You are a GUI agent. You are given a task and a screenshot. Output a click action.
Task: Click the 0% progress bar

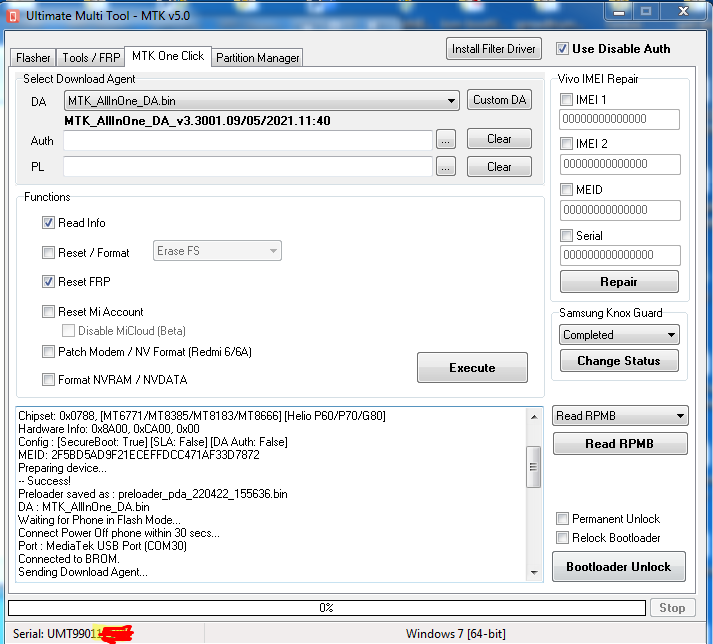pyautogui.click(x=326, y=608)
